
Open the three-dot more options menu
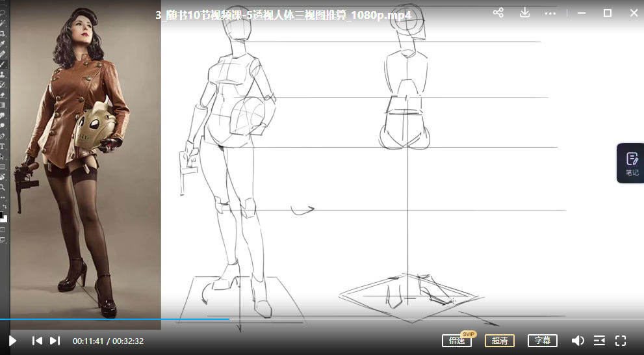pyautogui.click(x=550, y=13)
